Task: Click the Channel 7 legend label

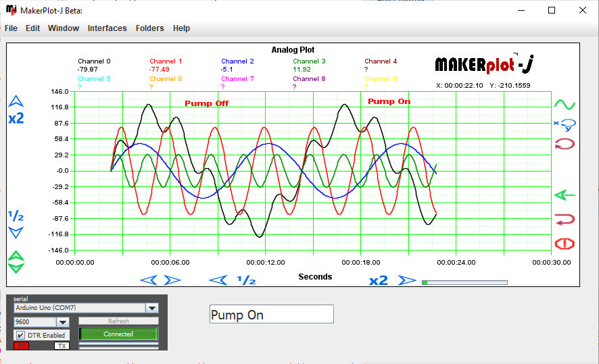Action: 237,78
